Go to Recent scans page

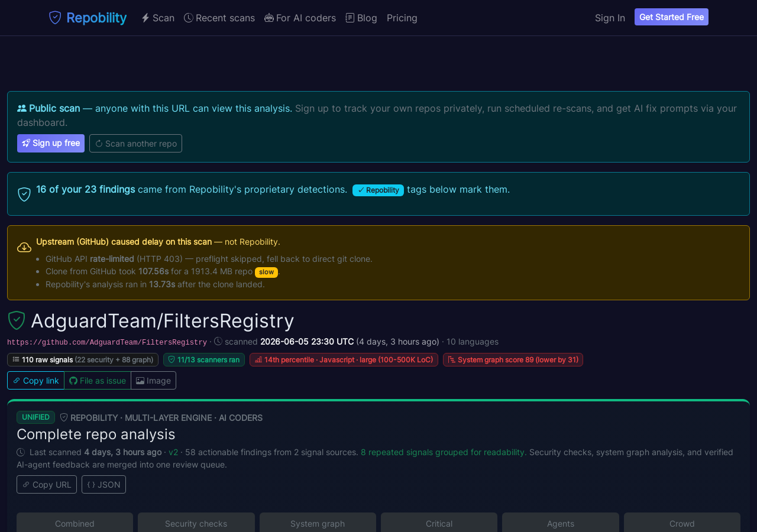click(x=219, y=18)
